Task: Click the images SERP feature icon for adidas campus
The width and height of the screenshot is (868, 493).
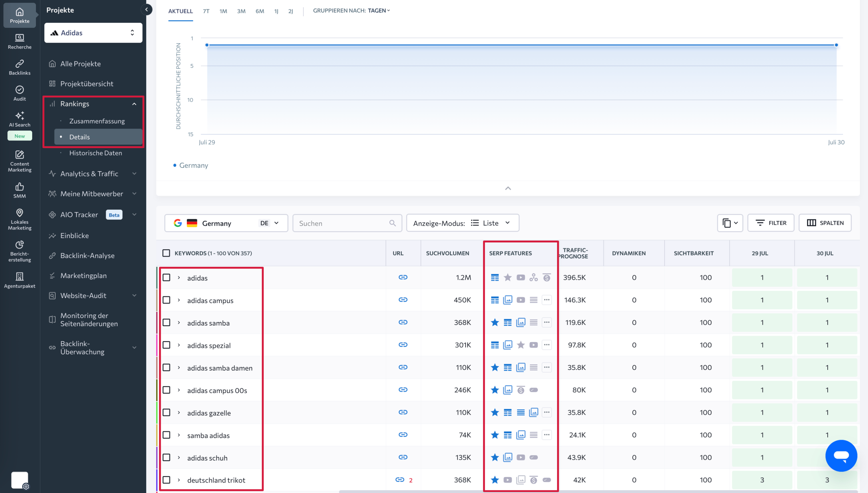Action: tap(508, 300)
